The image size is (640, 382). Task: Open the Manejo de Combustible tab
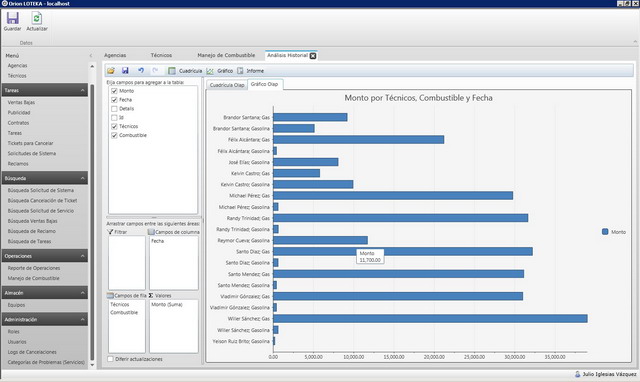[x=226, y=55]
